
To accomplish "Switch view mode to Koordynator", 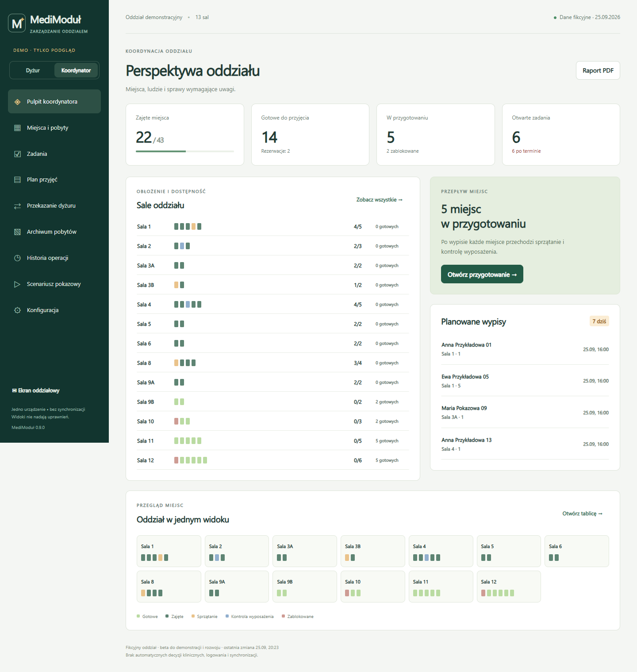I will click(76, 70).
